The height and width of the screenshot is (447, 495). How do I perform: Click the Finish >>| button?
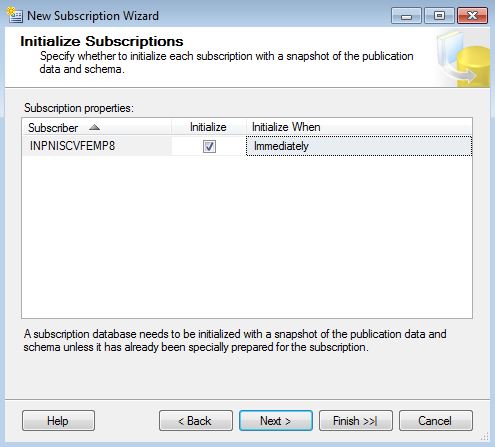tap(356, 421)
